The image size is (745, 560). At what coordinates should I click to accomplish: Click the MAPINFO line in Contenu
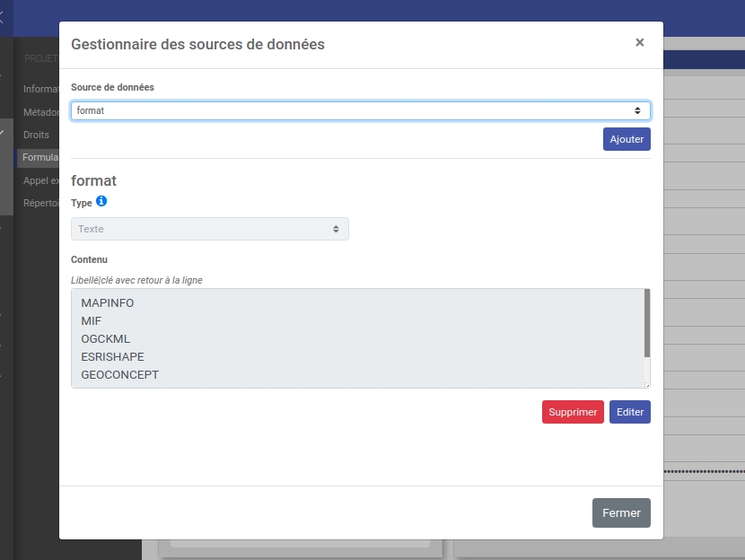coord(108,303)
